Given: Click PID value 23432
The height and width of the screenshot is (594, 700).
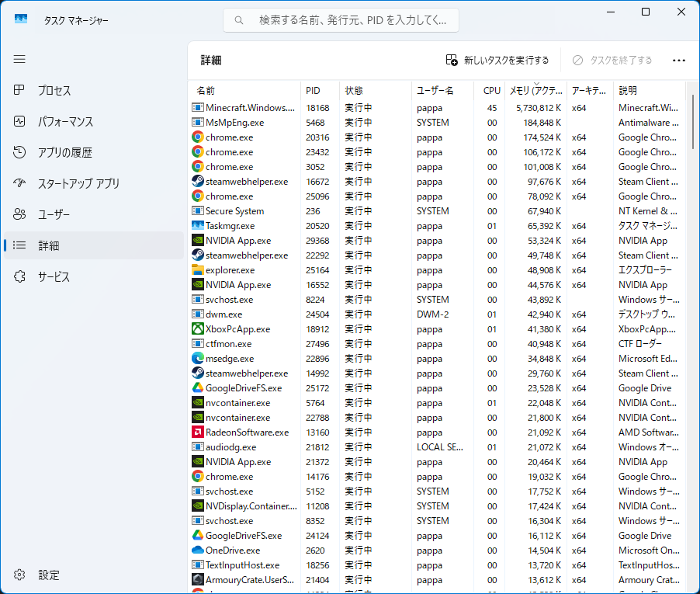Looking at the screenshot, I should [317, 152].
